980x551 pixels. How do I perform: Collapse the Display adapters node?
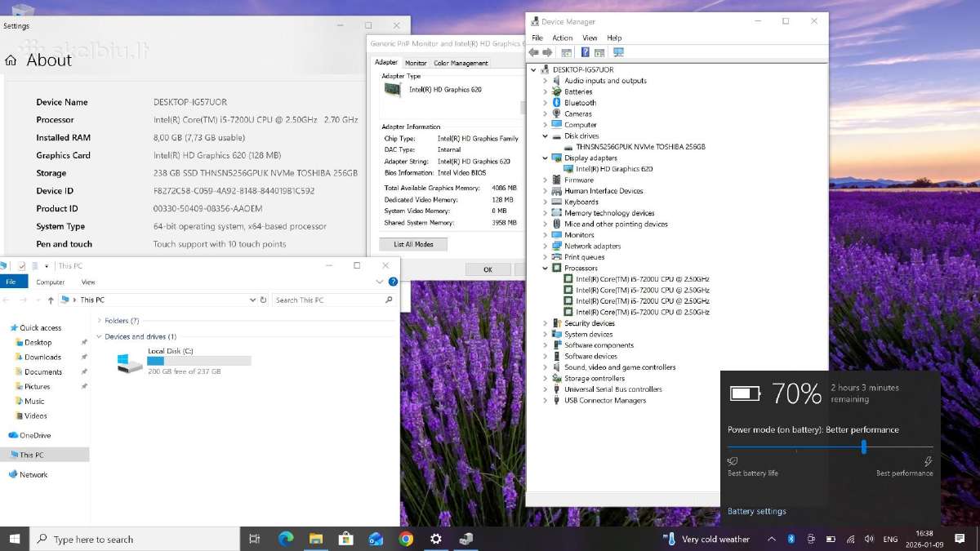click(x=546, y=158)
